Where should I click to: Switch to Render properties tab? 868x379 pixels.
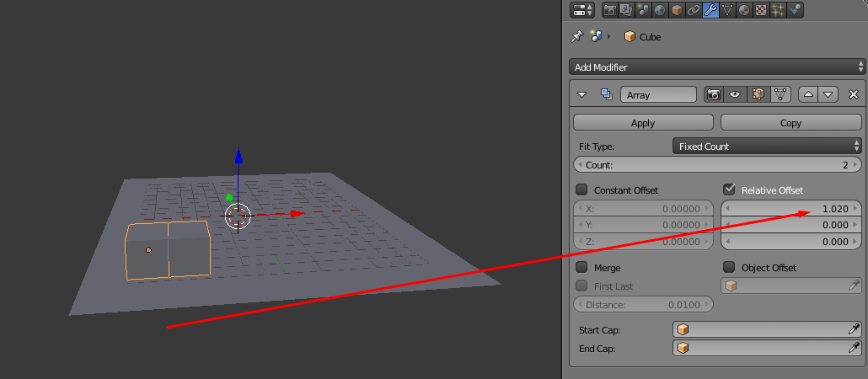pyautogui.click(x=610, y=9)
